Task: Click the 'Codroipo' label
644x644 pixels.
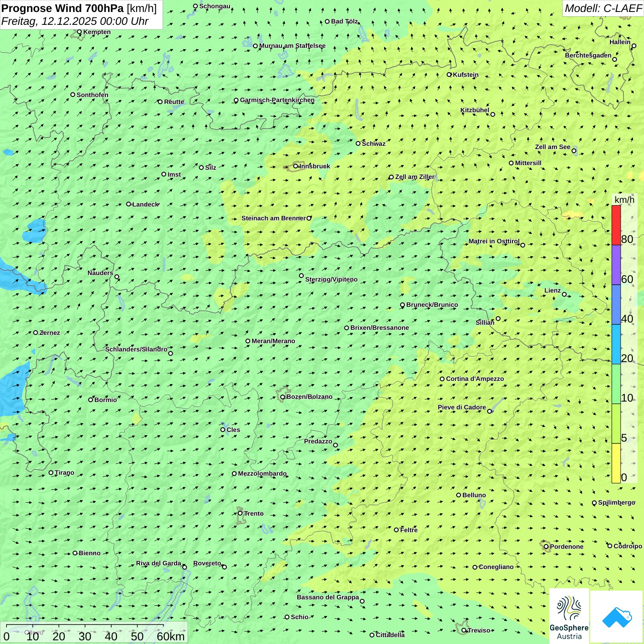Action: pos(628,546)
